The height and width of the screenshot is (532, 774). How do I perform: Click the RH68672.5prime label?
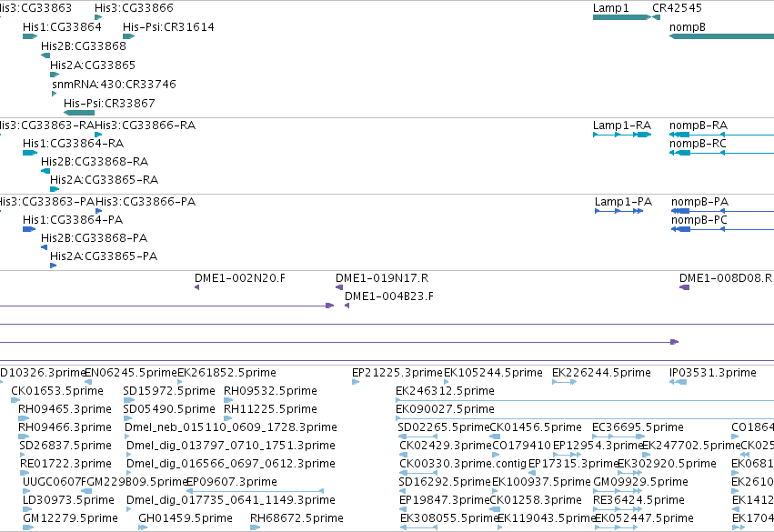tap(297, 518)
